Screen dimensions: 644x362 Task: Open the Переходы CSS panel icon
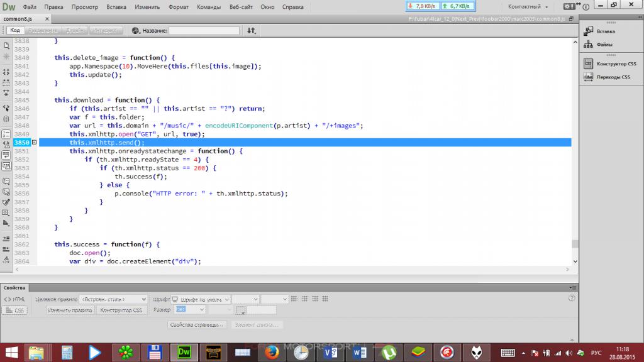tap(589, 77)
